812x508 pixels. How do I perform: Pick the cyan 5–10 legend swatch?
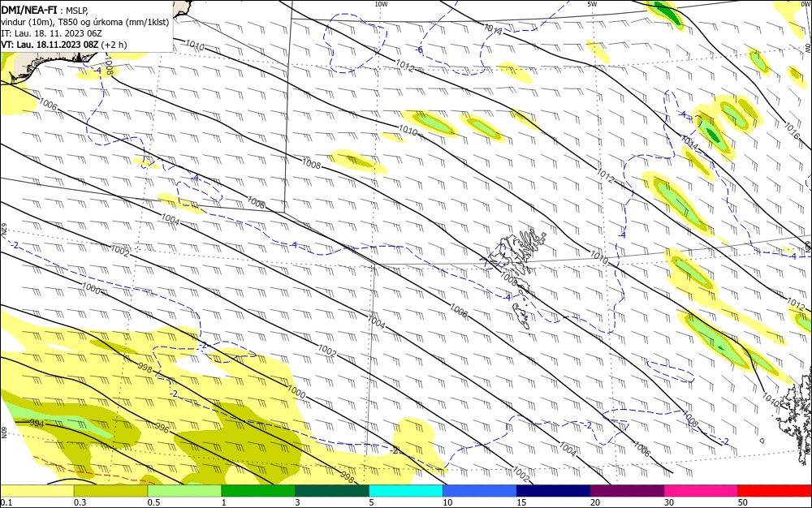406,491
